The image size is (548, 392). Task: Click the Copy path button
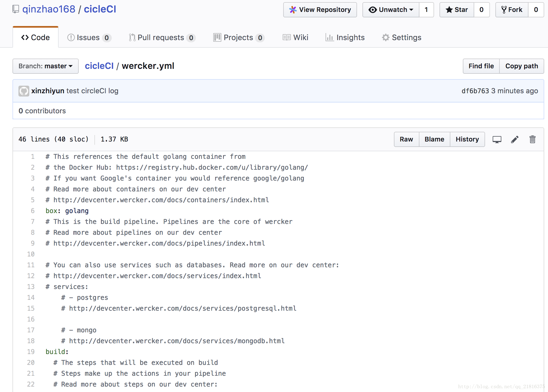coord(522,66)
